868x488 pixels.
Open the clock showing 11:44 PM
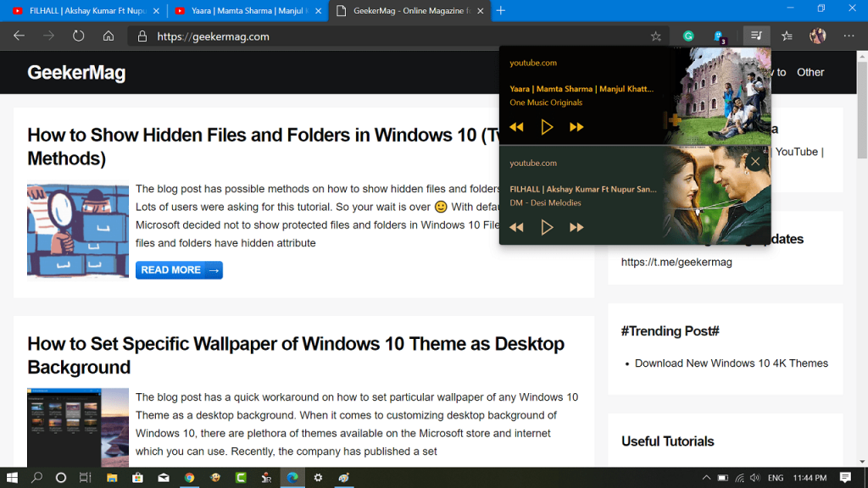pos(810,478)
